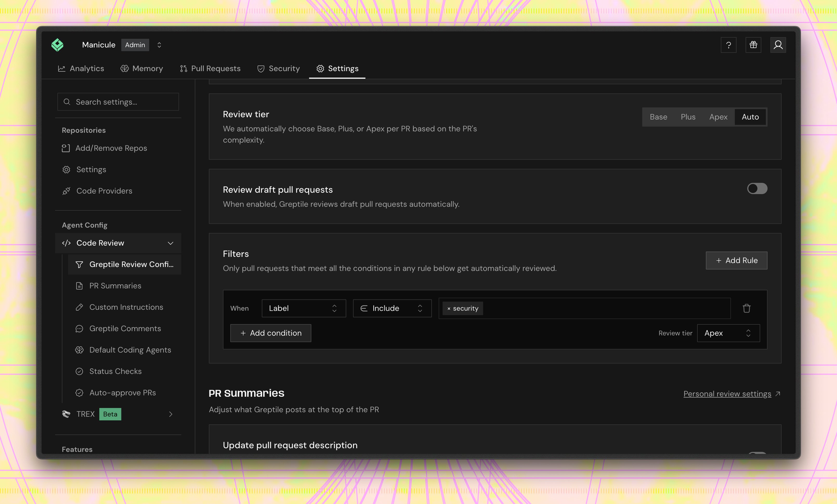Click the Default Coding Agents brain icon
Screen dimensions: 837x504
[79, 350]
